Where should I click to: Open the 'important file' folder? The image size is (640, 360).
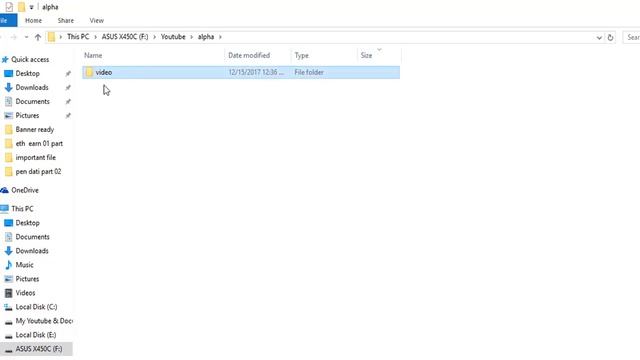(x=36, y=158)
